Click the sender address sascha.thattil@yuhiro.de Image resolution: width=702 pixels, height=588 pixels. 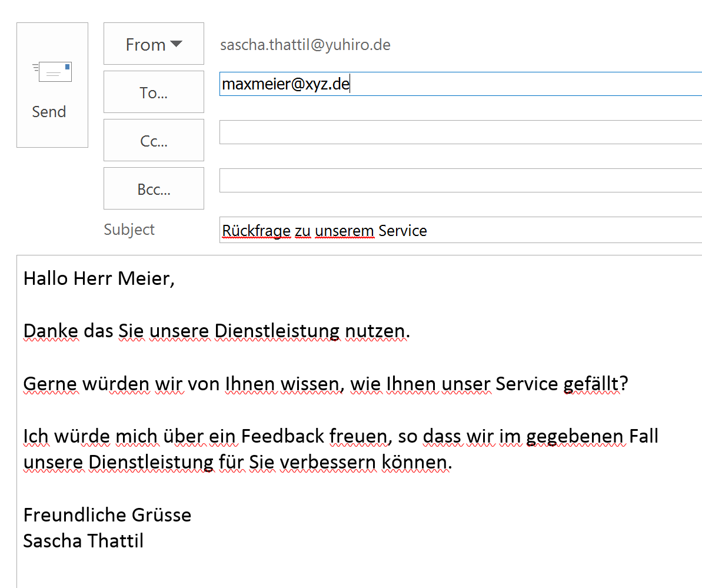pos(305,45)
